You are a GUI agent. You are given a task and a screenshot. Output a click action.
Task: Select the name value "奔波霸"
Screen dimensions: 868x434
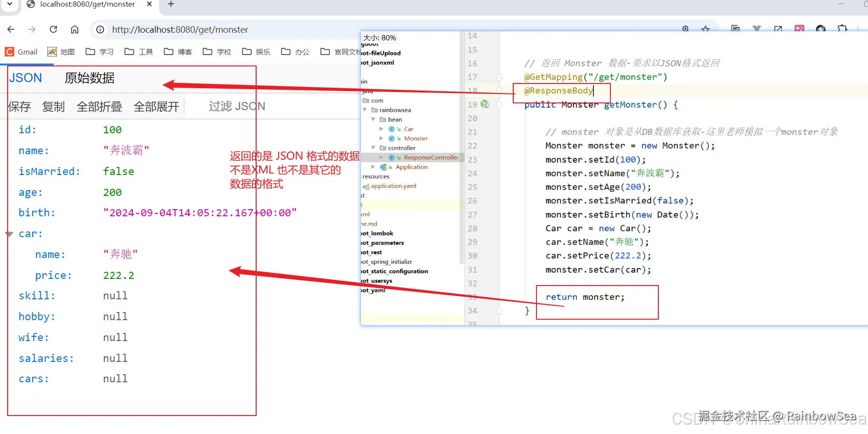click(126, 150)
